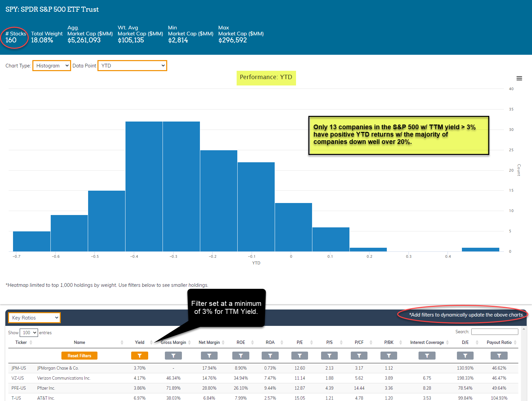
Task: Sort table by Name sort arrows
Action: (122, 342)
